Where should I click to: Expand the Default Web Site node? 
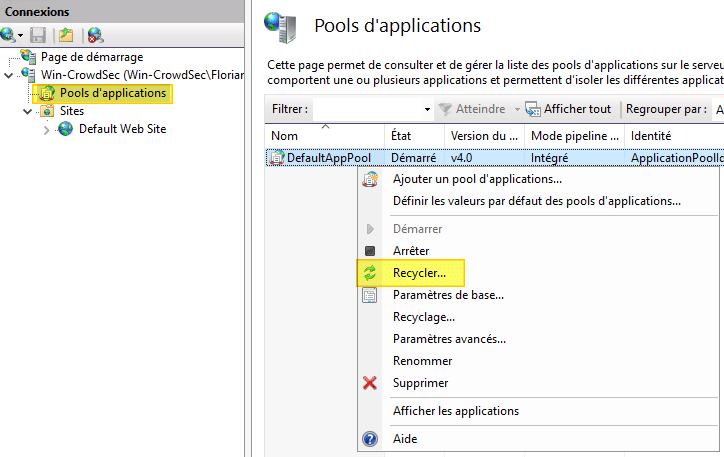coord(47,129)
